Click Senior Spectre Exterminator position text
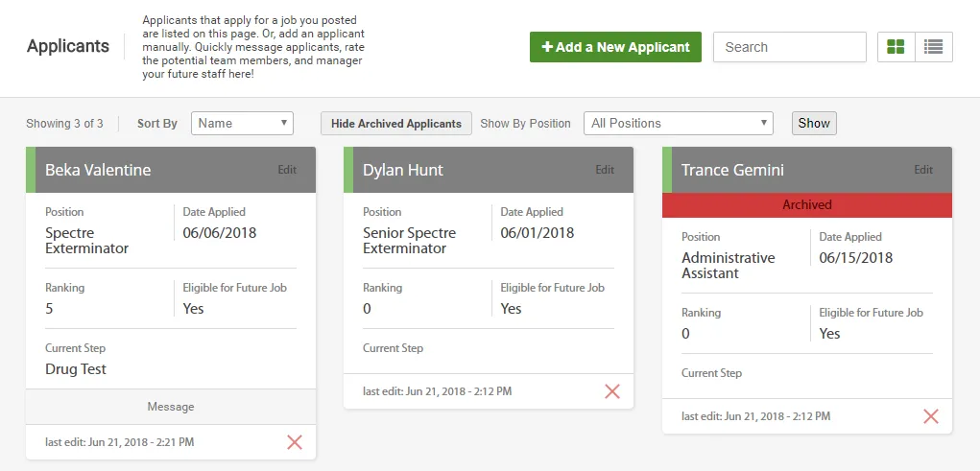 (x=410, y=241)
